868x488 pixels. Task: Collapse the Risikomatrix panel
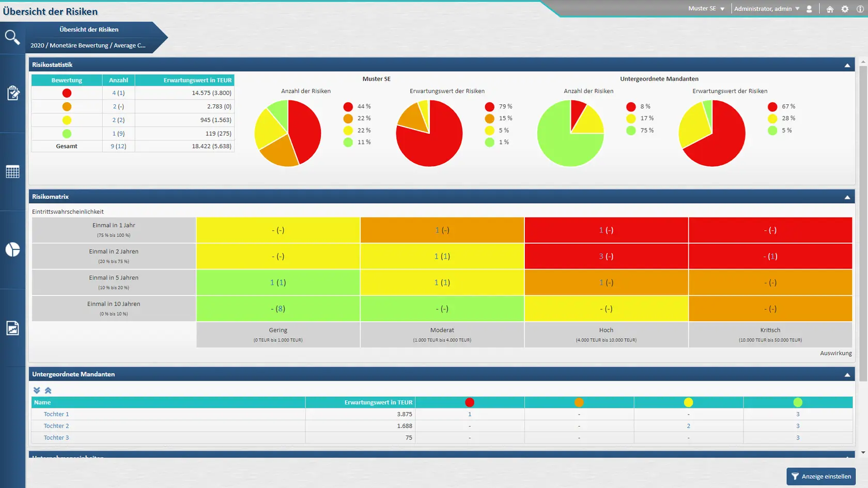[847, 197]
